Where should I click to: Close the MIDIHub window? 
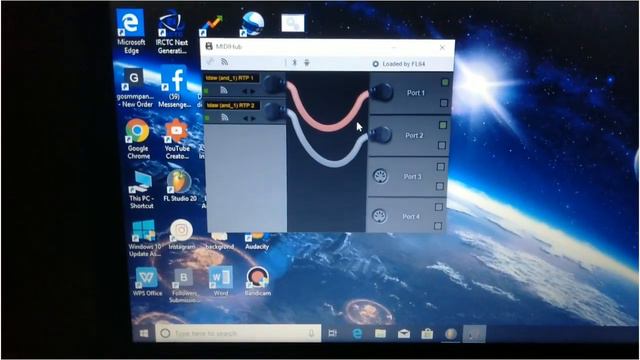442,48
